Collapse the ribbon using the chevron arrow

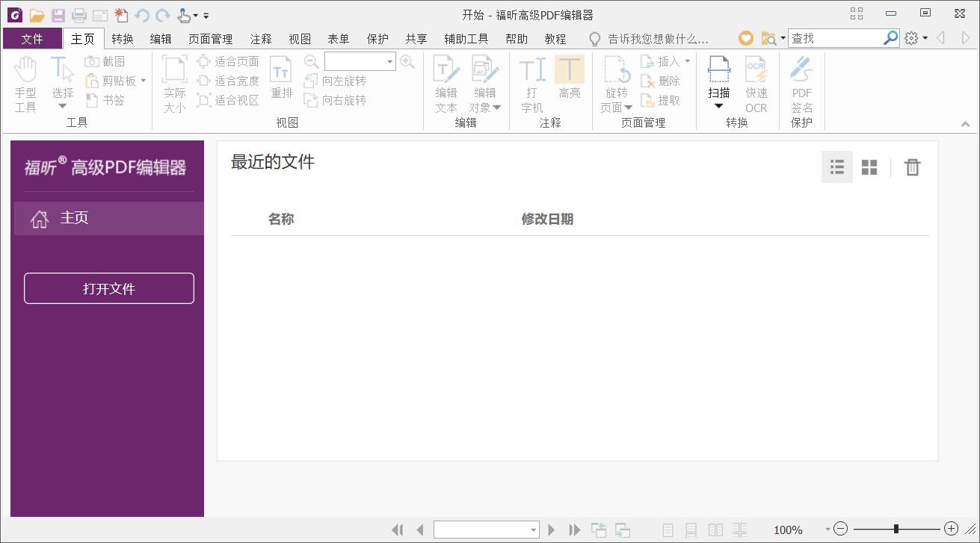click(965, 124)
